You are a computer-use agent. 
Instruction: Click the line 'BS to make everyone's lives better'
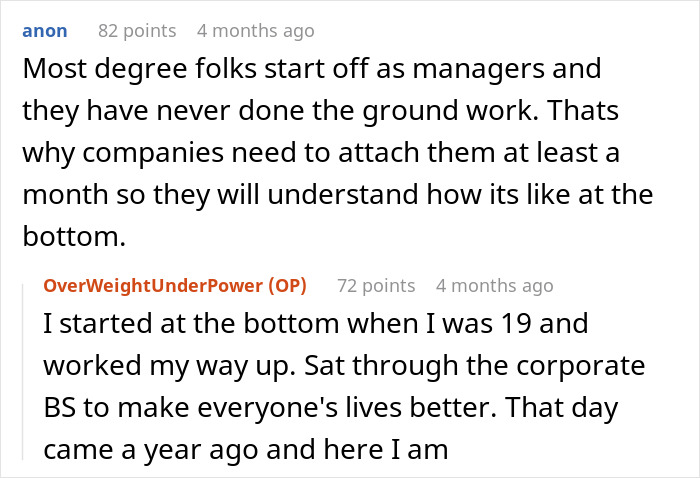pos(331,407)
